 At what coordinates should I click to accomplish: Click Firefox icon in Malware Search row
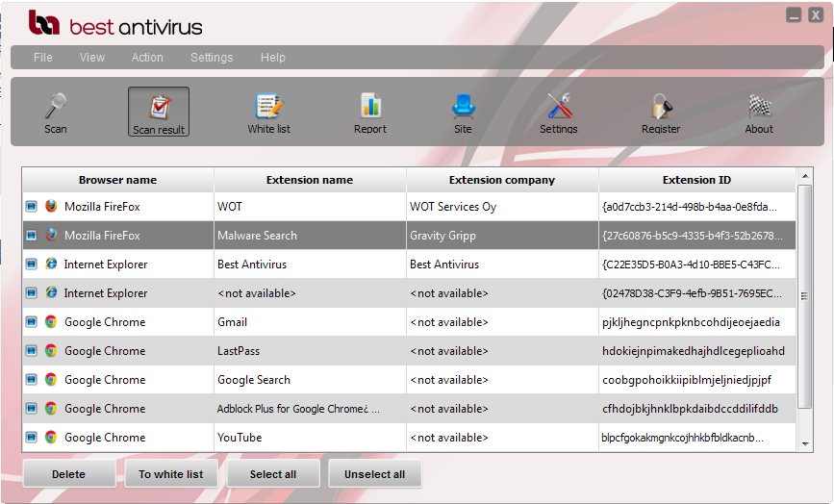[51, 235]
